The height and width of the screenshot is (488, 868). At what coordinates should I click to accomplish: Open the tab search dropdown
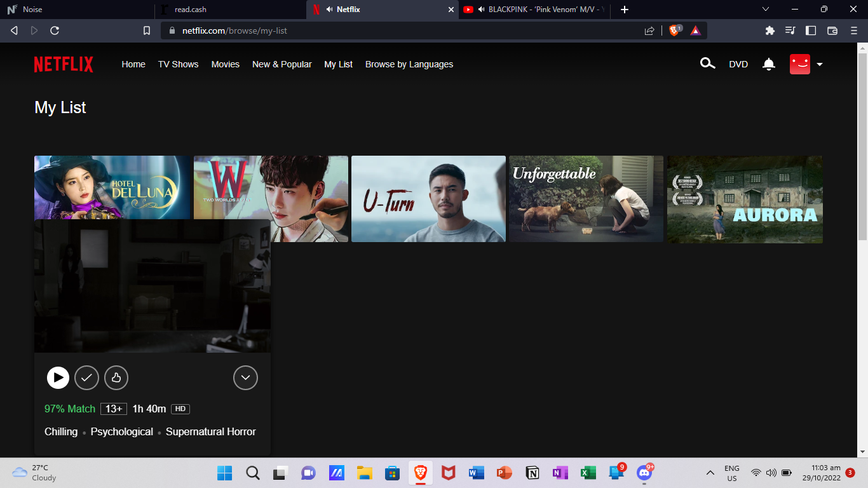point(765,10)
